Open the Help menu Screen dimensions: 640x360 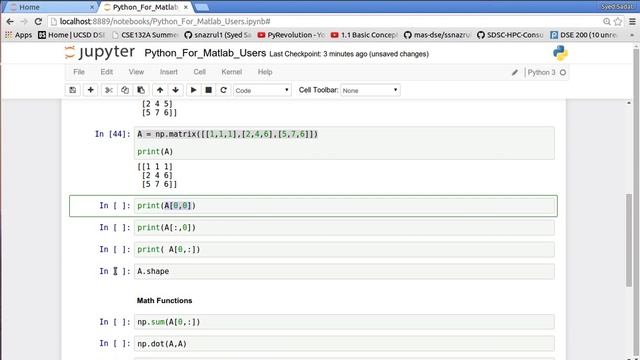tap(265, 72)
